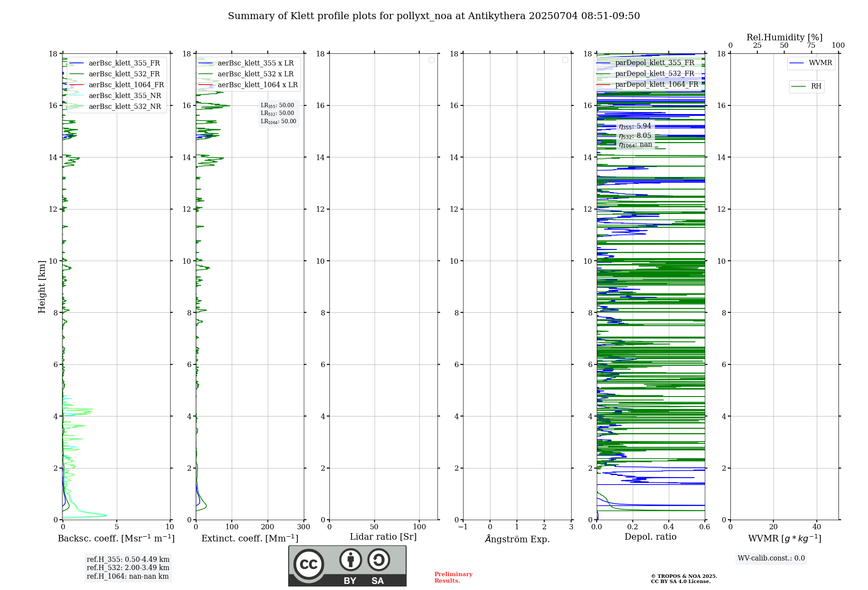Select aerBsc_klett_355_NR legend entry
Screen dimensions: 868x590
[x=116, y=95]
